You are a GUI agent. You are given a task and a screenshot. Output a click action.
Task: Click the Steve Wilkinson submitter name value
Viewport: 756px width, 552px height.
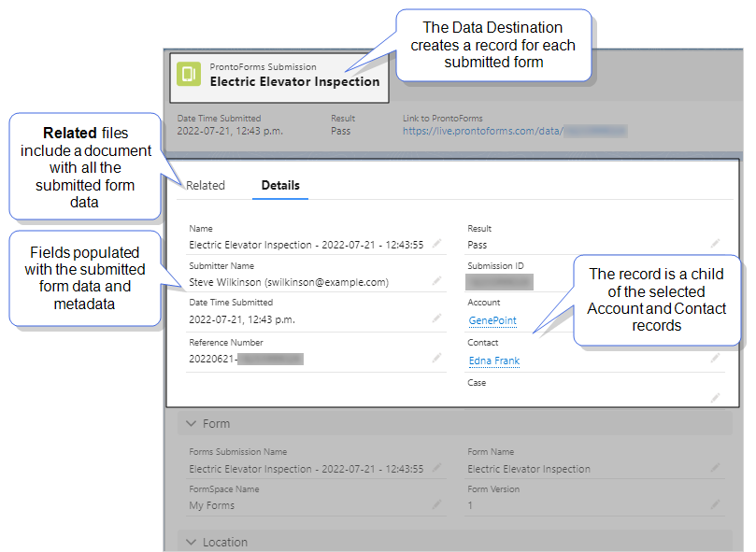click(289, 282)
